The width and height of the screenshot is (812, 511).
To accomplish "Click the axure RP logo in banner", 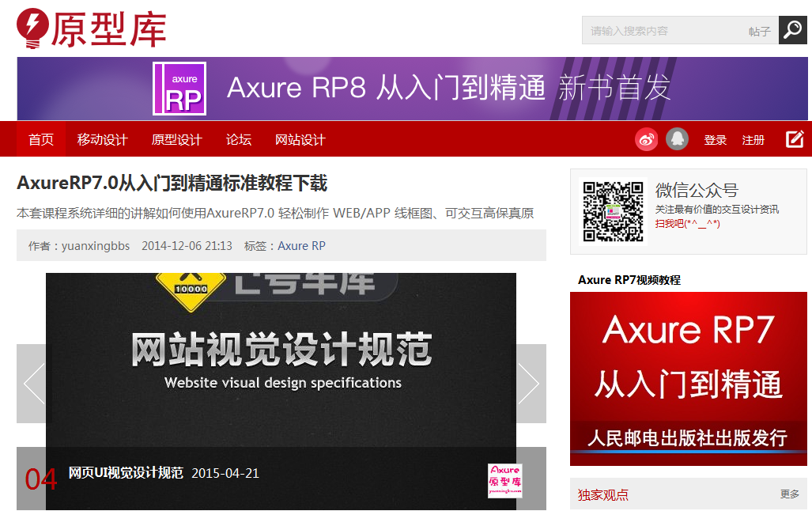I will point(179,89).
